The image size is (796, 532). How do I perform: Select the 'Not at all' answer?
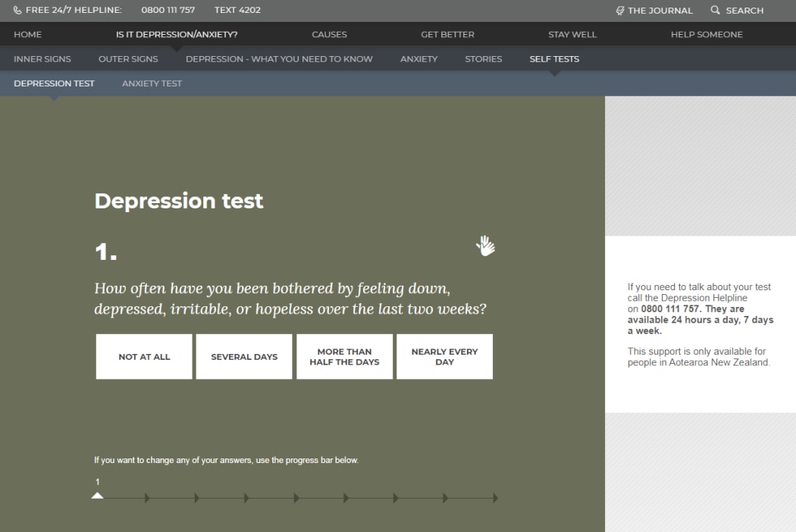(144, 357)
